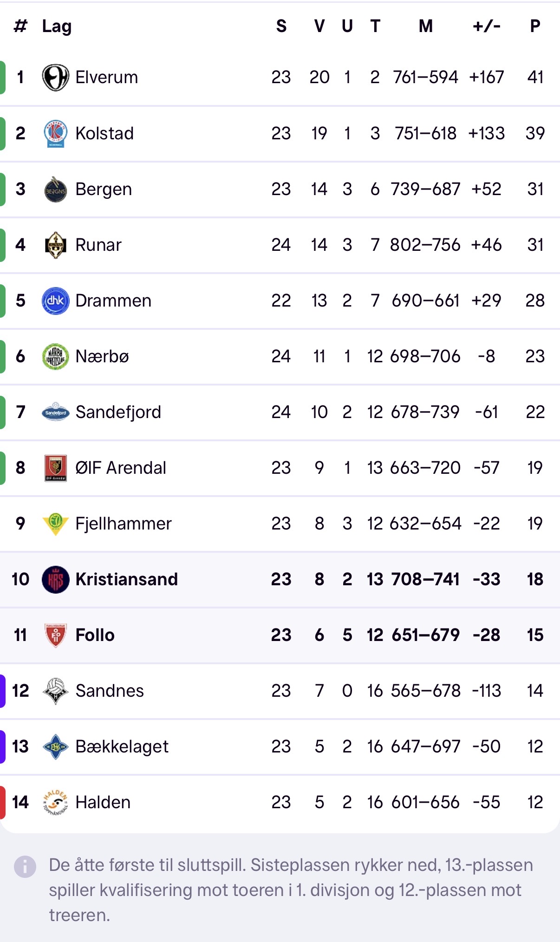Click the M goals column header
The image size is (560, 942).
coord(425,26)
